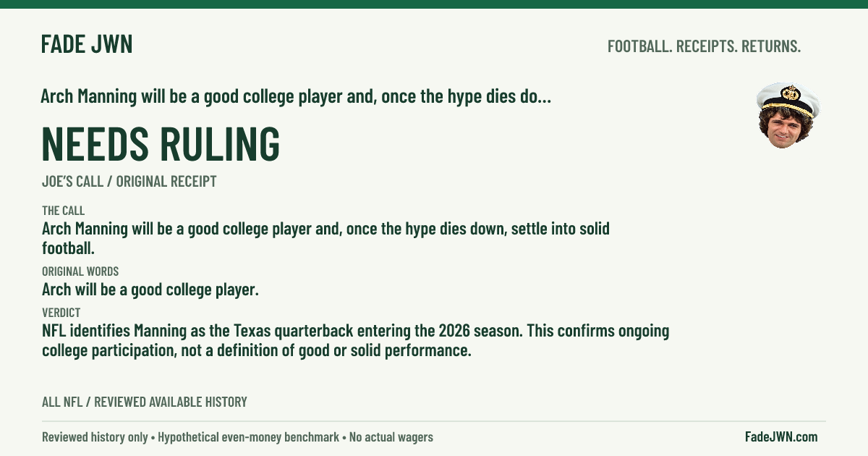Click the THE CALL section heading

(x=63, y=211)
